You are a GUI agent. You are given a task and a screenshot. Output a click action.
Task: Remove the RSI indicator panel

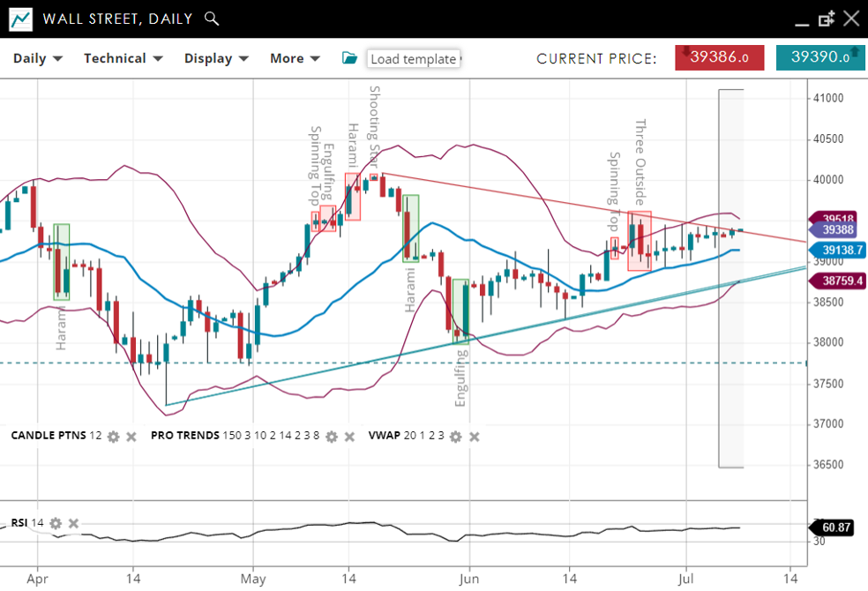74,523
